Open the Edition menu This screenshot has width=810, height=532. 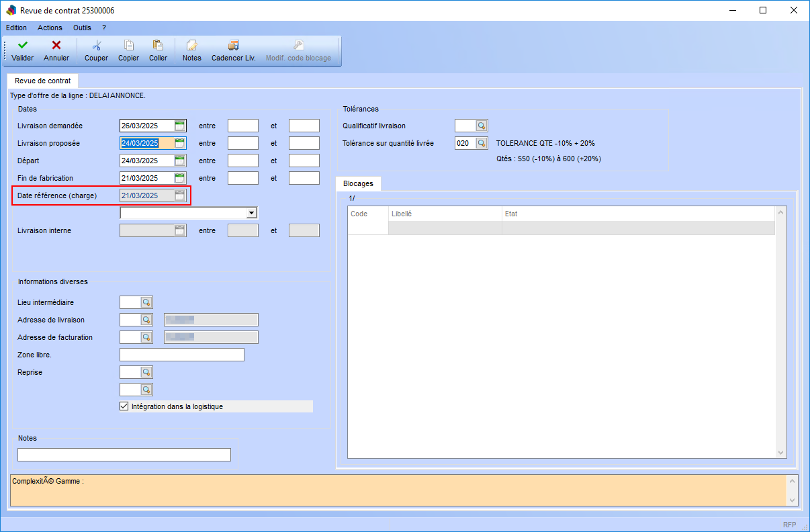(x=16, y=28)
